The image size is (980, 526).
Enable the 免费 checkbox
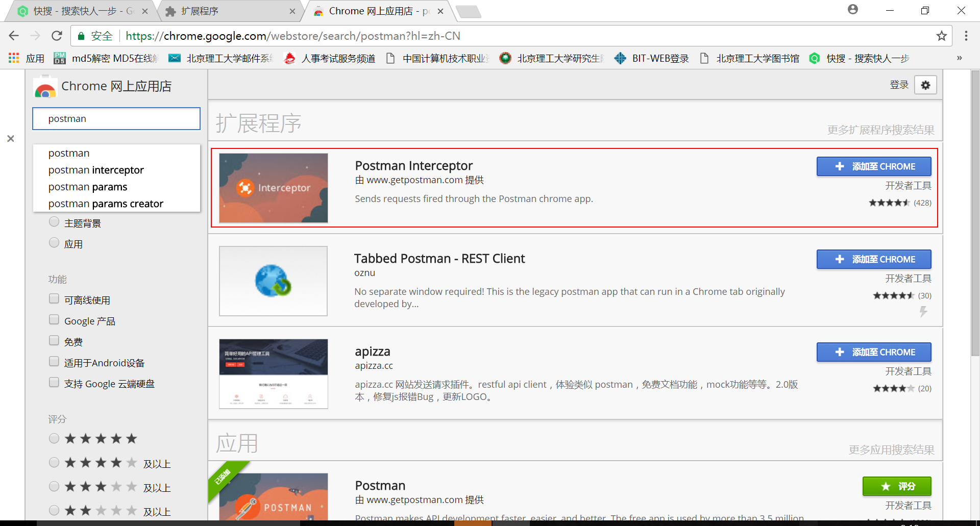tap(54, 341)
